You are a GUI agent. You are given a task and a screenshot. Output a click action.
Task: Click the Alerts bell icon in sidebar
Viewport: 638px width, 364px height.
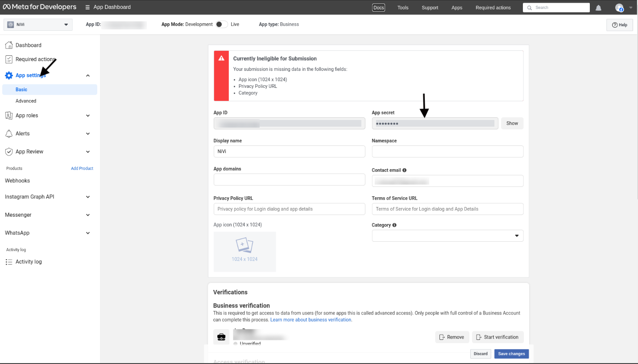click(x=8, y=133)
